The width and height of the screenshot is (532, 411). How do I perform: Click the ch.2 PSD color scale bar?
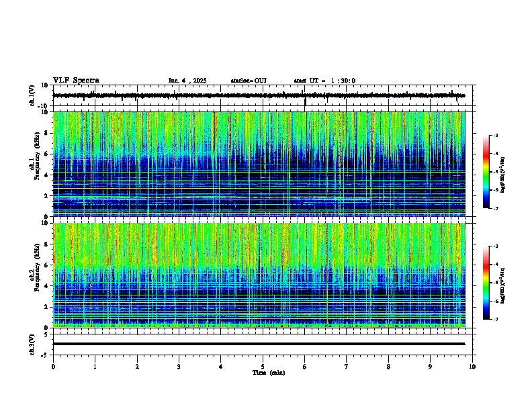[486, 283]
